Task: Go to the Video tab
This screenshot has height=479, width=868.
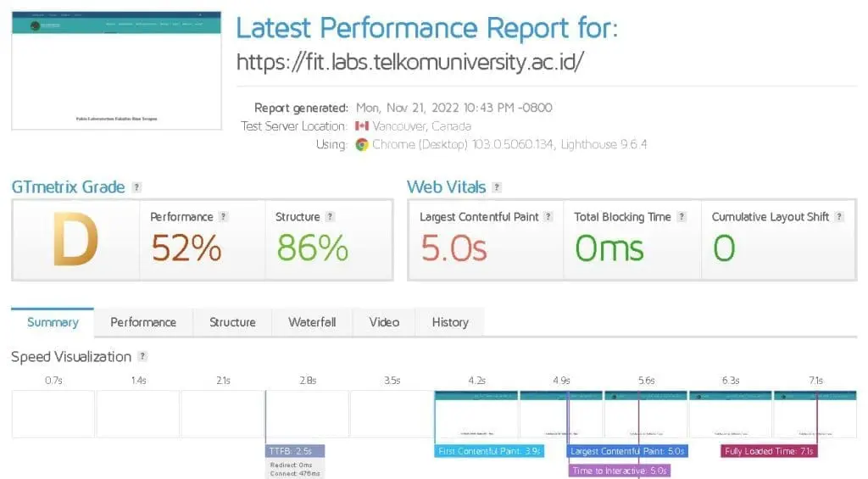Action: [384, 322]
